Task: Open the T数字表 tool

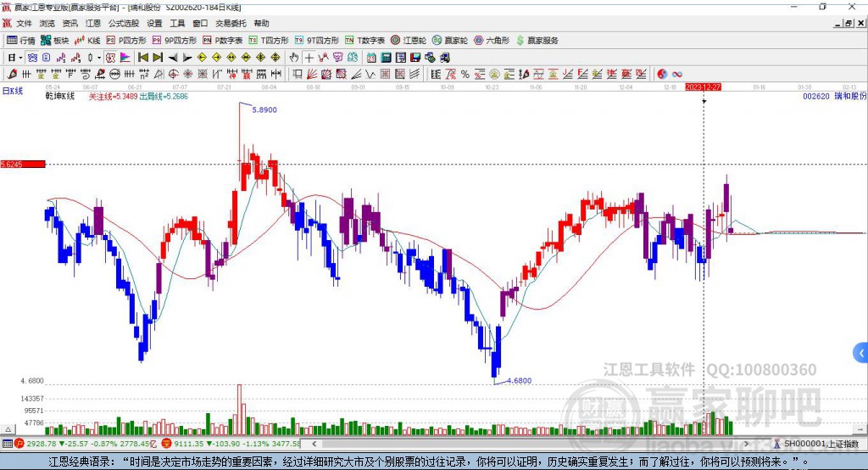Action: pos(364,41)
